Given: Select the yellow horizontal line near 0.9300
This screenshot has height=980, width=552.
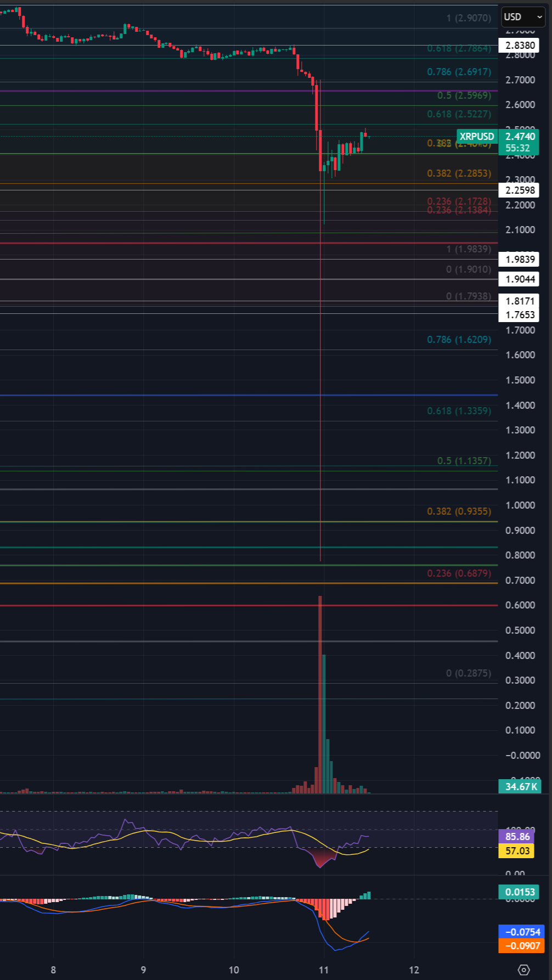Looking at the screenshot, I should 249,522.
